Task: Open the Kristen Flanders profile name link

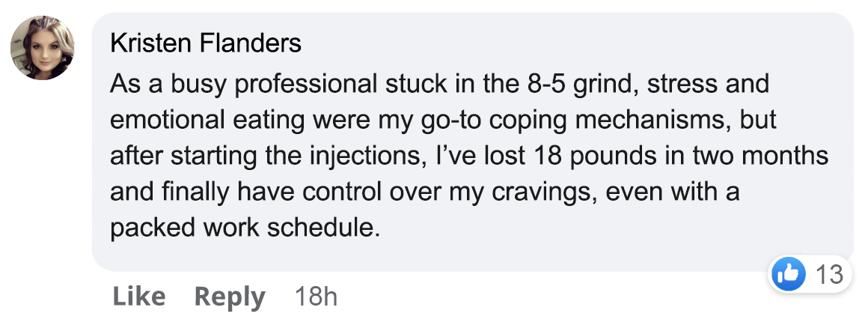Action: 206,43
